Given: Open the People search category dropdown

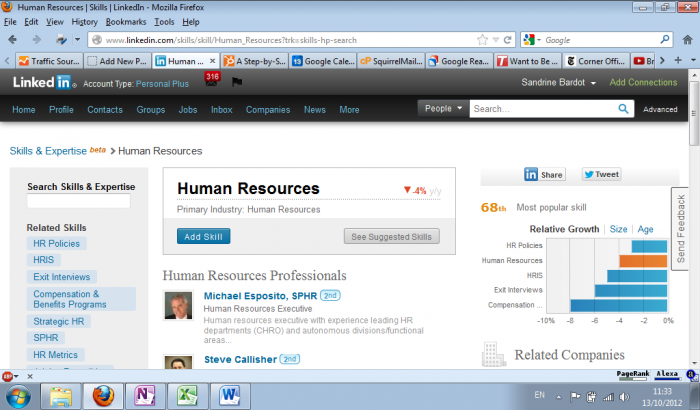Looking at the screenshot, I should 443,109.
